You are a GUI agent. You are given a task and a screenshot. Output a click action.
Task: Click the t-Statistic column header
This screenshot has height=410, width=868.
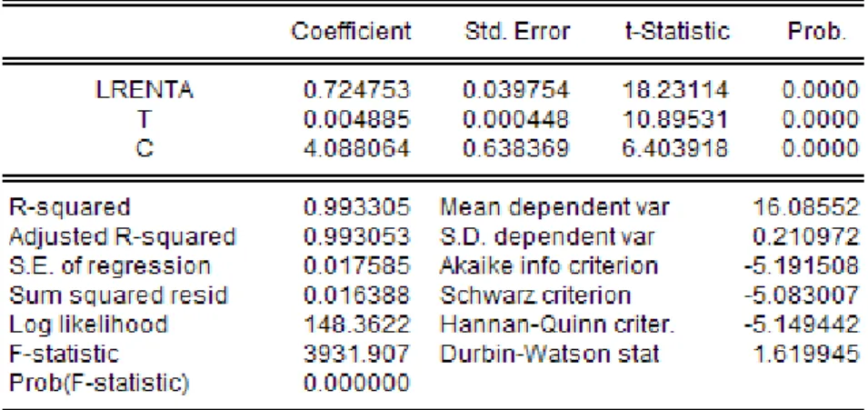[677, 32]
